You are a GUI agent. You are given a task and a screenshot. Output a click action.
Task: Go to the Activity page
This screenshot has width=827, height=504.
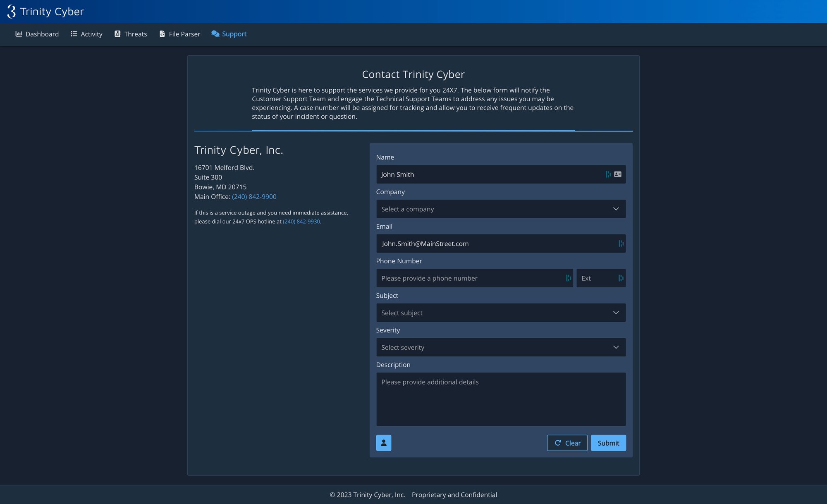pos(86,34)
